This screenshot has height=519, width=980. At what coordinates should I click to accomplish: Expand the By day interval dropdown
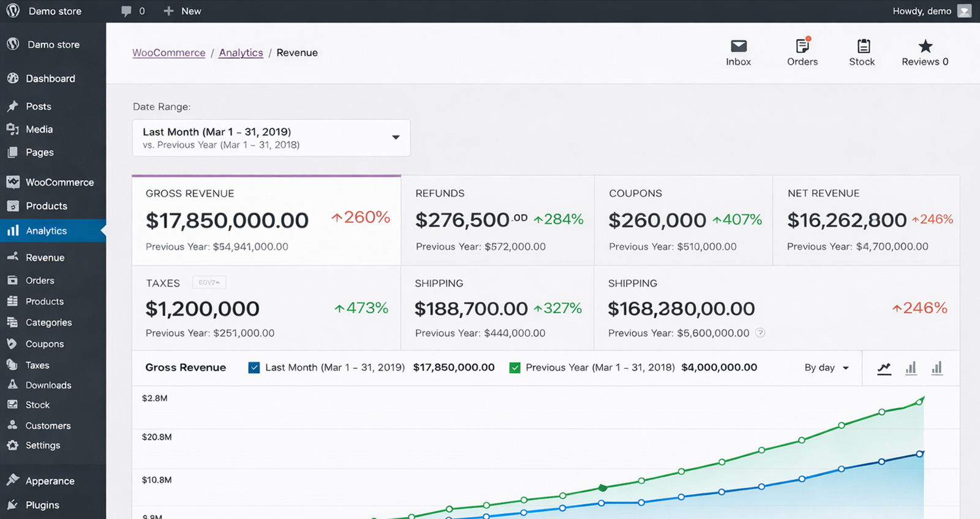826,368
